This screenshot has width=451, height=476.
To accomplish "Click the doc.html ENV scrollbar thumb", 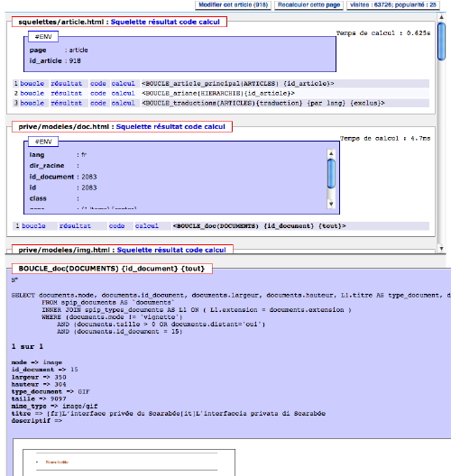I will click(x=331, y=174).
